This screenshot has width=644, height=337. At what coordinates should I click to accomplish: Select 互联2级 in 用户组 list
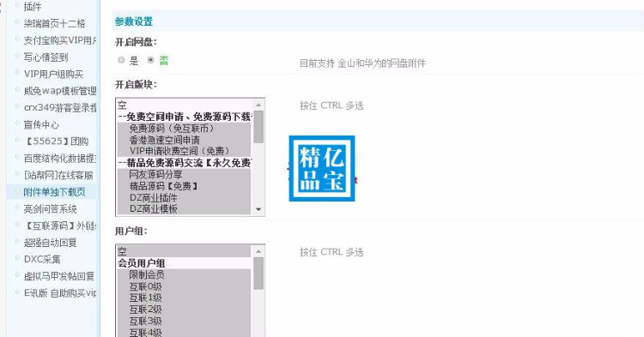point(184,309)
